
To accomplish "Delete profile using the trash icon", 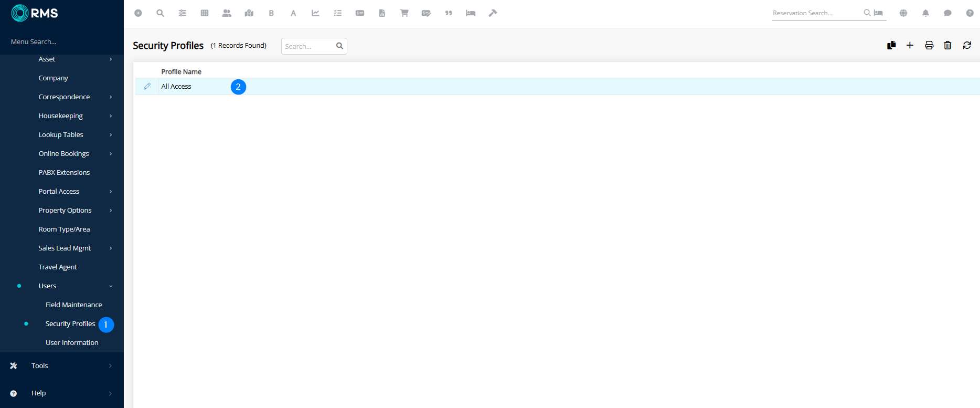I will click(x=947, y=46).
